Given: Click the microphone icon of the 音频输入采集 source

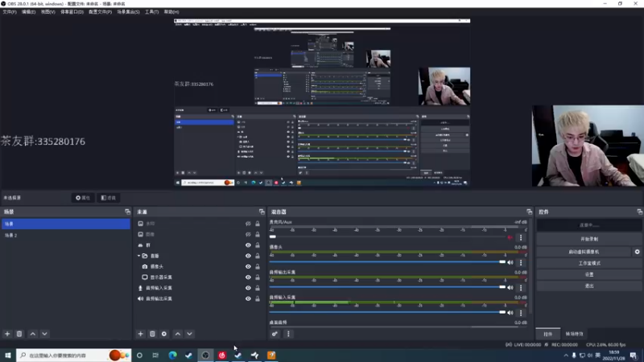Looking at the screenshot, I should click(140, 288).
